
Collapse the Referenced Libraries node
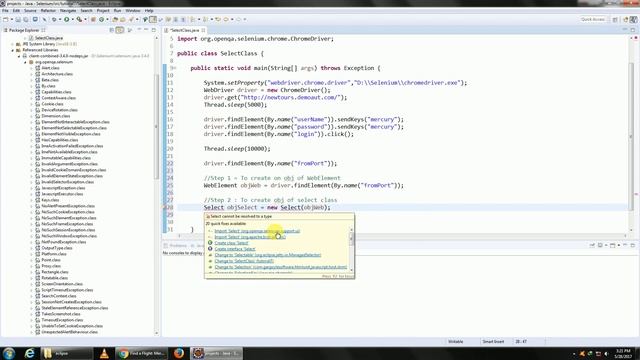[13, 50]
